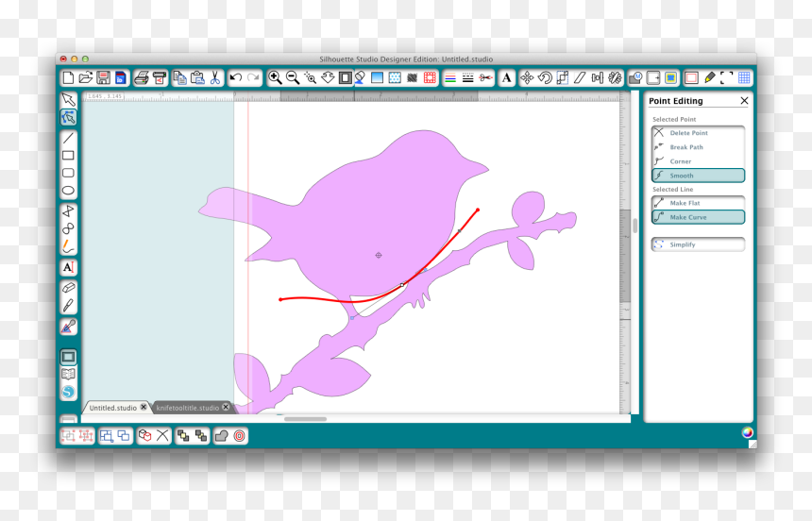This screenshot has width=812, height=521.
Task: Create a new document
Action: (68, 78)
